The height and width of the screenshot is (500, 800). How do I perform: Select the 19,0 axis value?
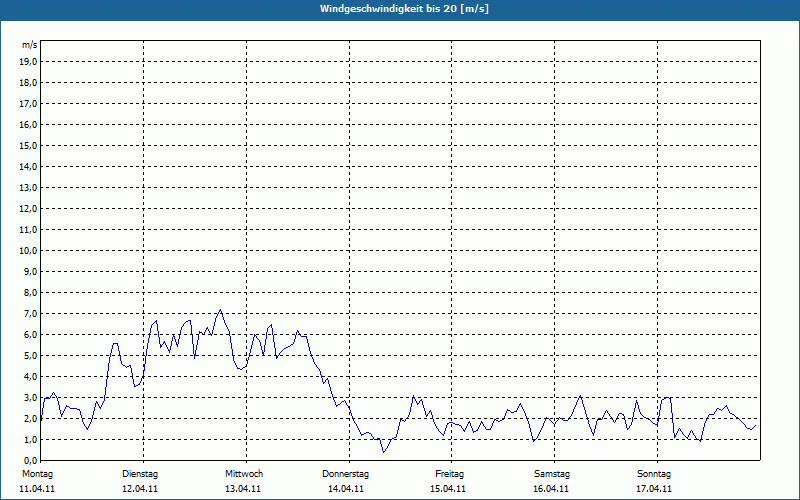[x=28, y=62]
